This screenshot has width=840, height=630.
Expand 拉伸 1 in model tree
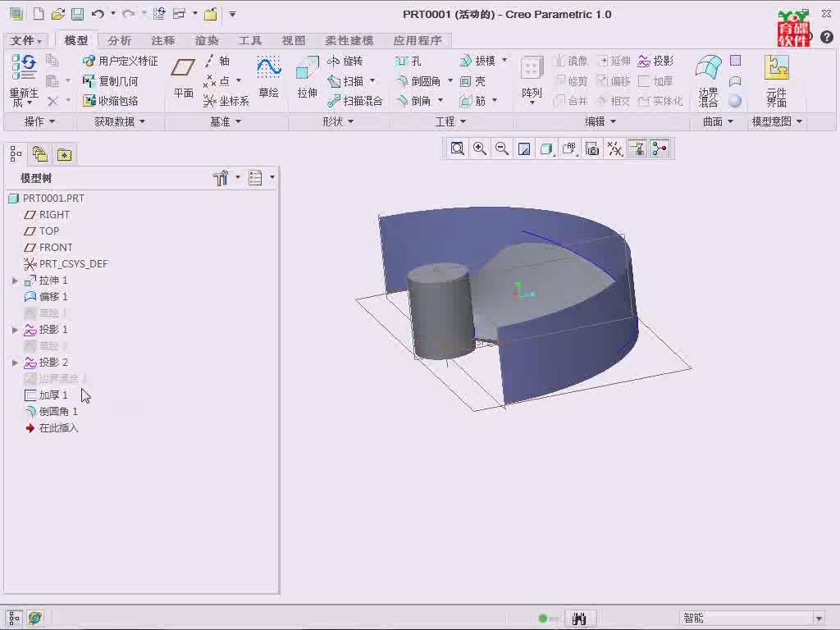[15, 281]
